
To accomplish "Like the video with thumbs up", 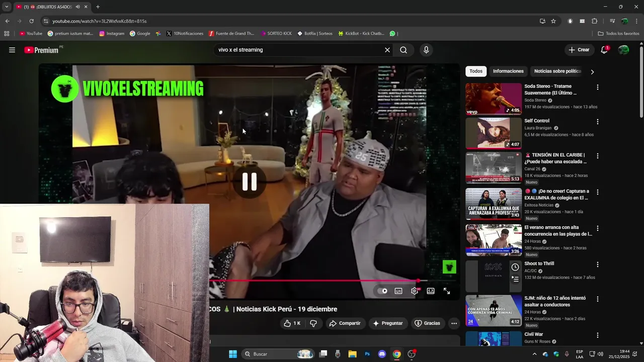I will (292, 323).
